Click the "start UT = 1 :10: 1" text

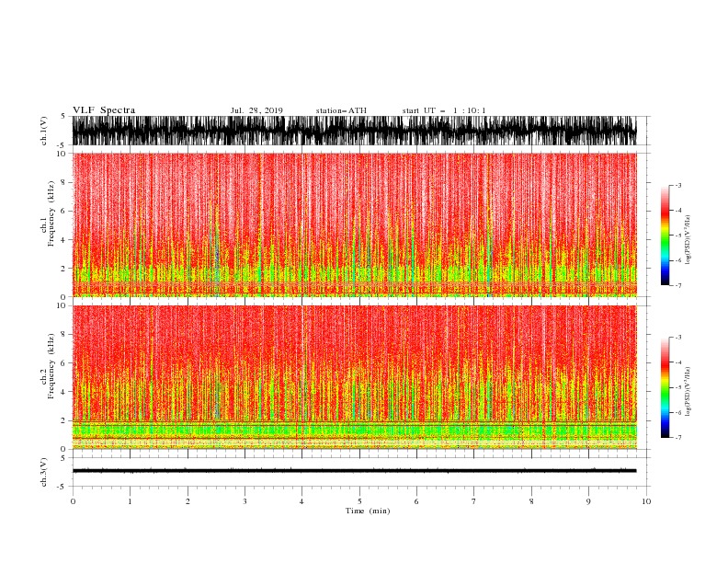[x=444, y=110]
